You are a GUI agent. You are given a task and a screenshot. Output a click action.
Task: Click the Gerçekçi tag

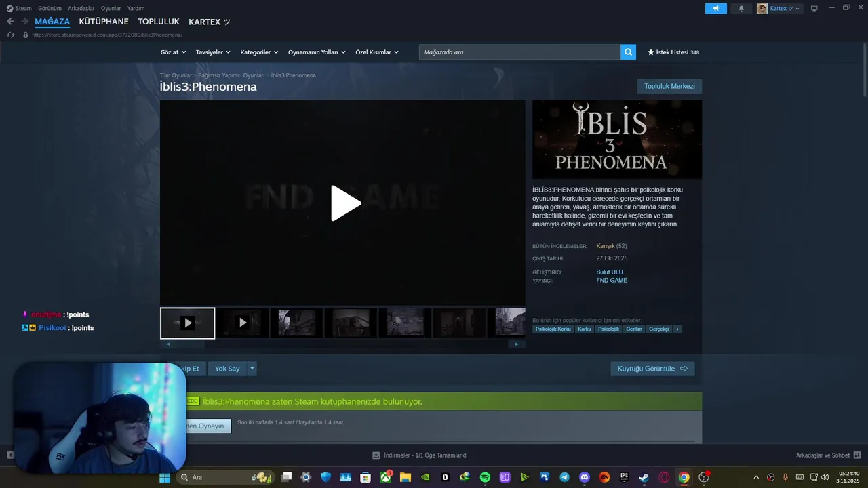(658, 329)
